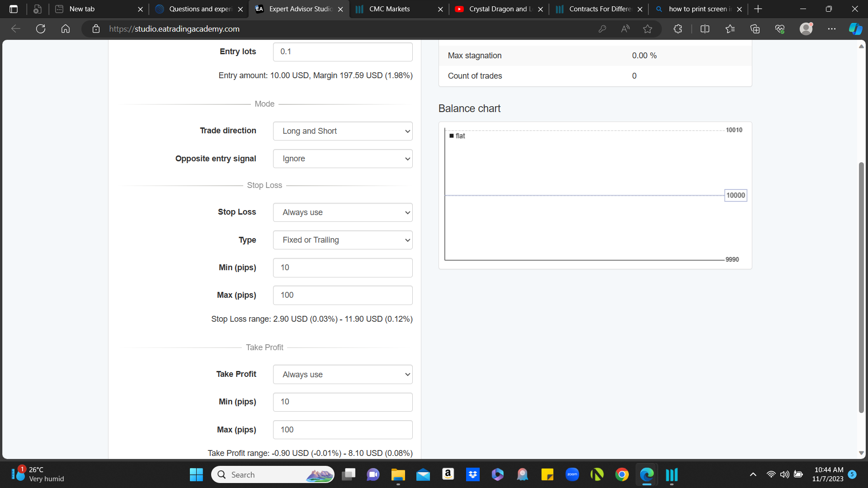Screen dimensions: 868x488
Task: Show hidden system tray icons chevron
Action: click(753, 474)
